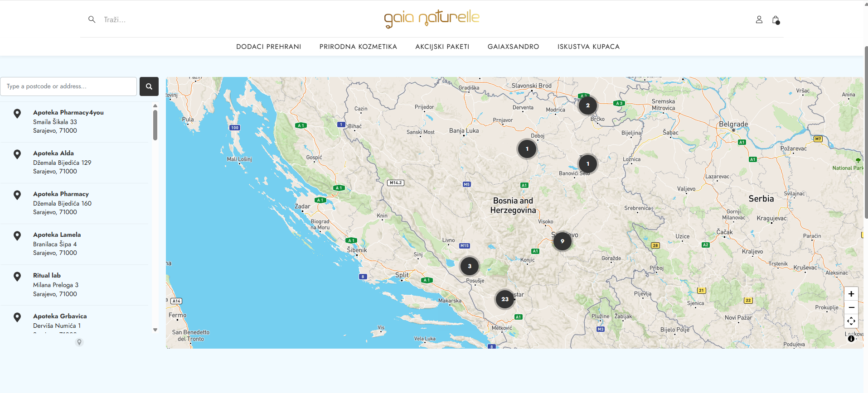Click pin icon beside Apoteka Pharmacy
The width and height of the screenshot is (868, 393).
pos(17,195)
